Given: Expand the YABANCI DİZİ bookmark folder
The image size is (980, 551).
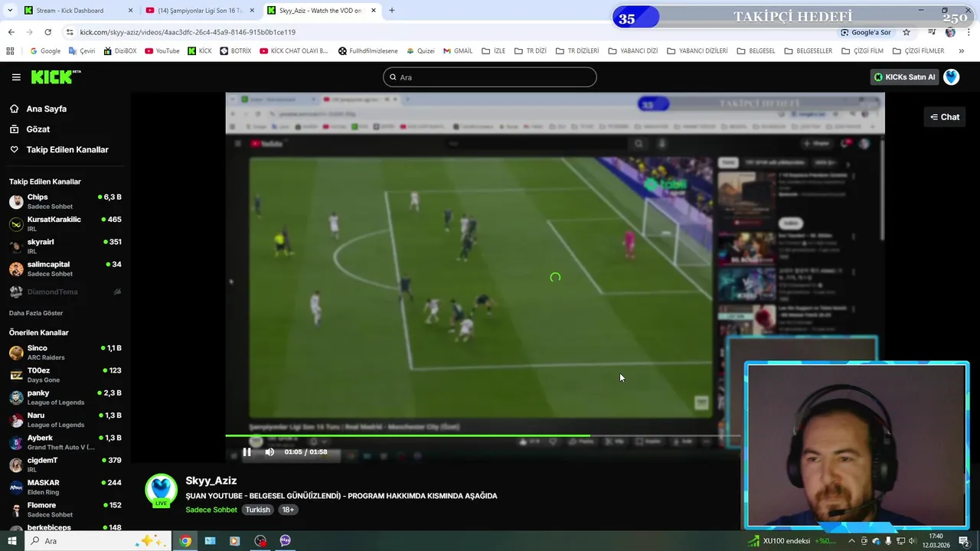Looking at the screenshot, I should tap(633, 51).
